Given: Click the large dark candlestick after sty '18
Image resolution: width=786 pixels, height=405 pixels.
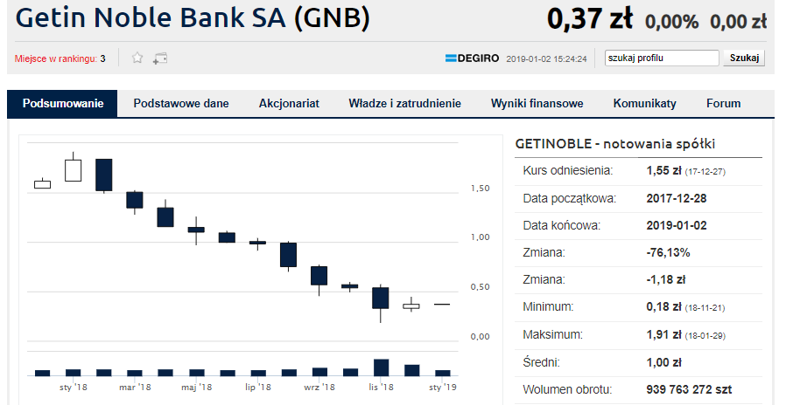Looking at the screenshot, I should (104, 175).
